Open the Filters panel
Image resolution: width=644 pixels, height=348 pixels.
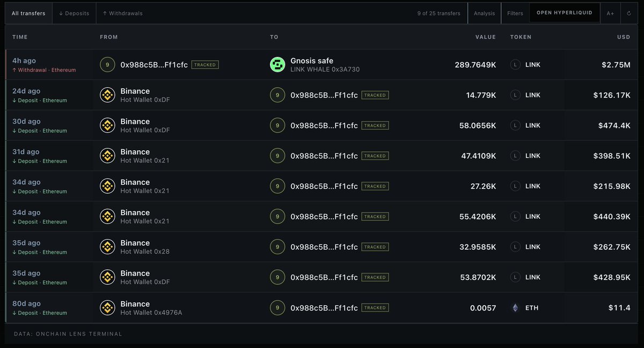coord(515,13)
